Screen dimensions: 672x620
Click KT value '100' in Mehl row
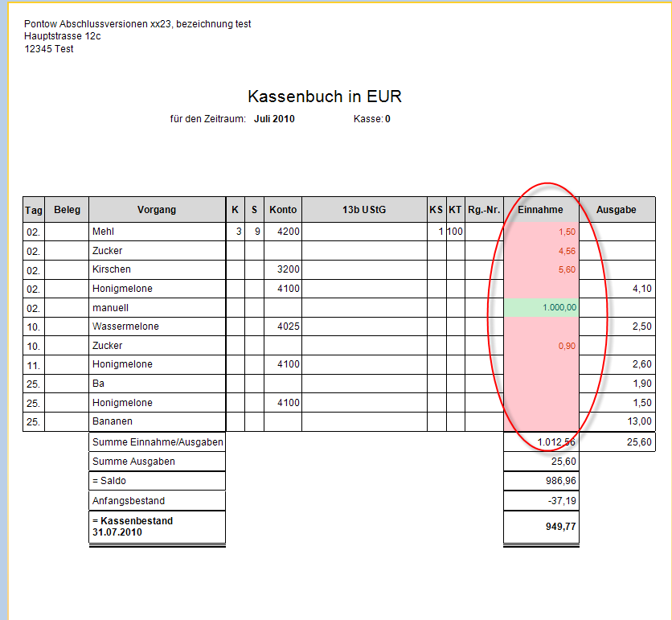coord(455,232)
